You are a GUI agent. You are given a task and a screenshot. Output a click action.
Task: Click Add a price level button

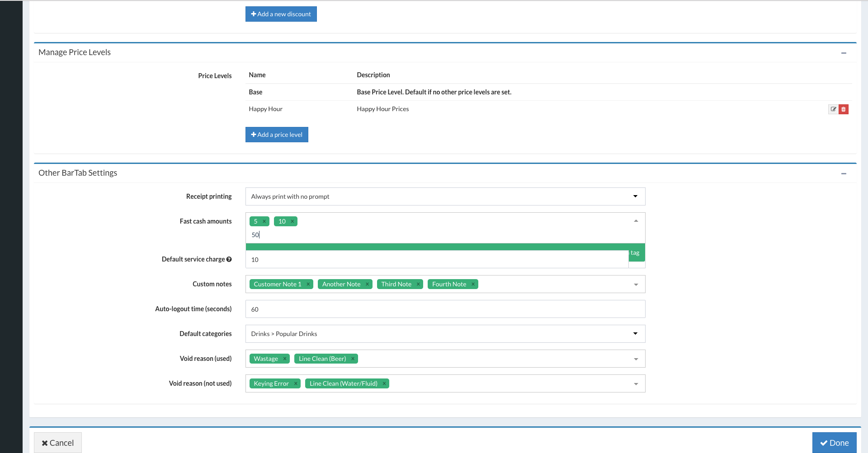tap(277, 135)
